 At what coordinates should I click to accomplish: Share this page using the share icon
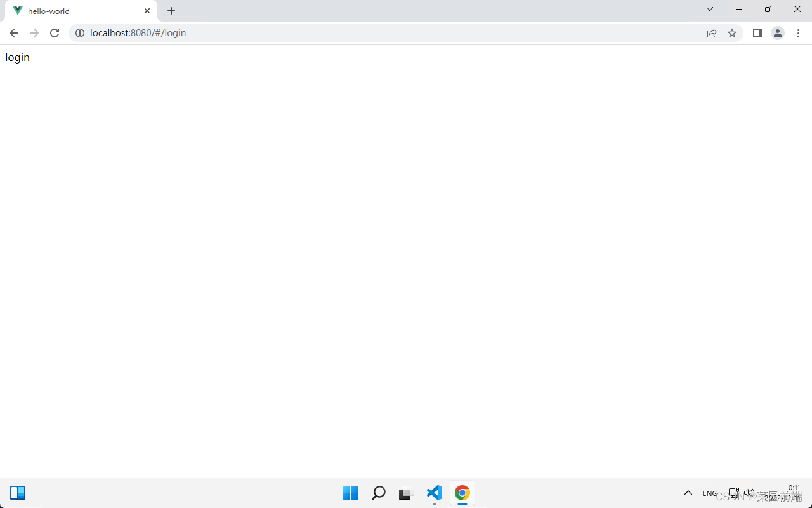pos(712,33)
